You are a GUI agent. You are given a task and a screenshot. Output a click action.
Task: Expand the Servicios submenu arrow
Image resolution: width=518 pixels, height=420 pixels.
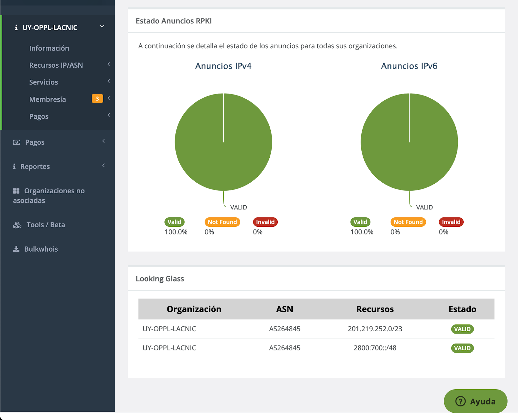click(x=108, y=81)
